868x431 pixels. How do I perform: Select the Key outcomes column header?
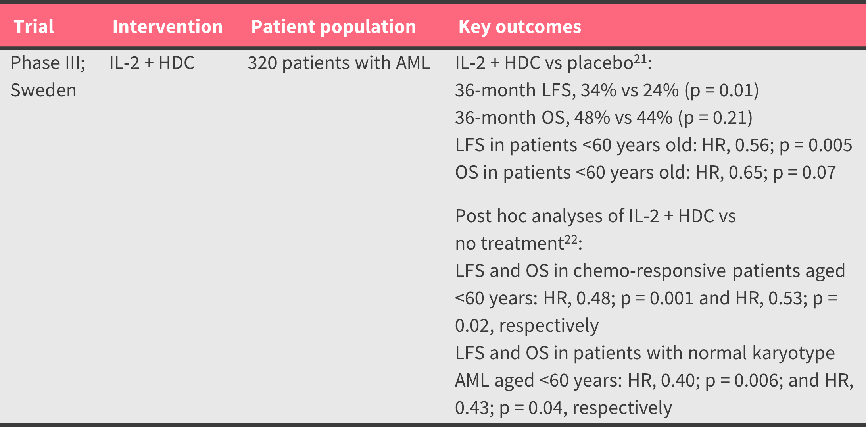[x=520, y=27]
